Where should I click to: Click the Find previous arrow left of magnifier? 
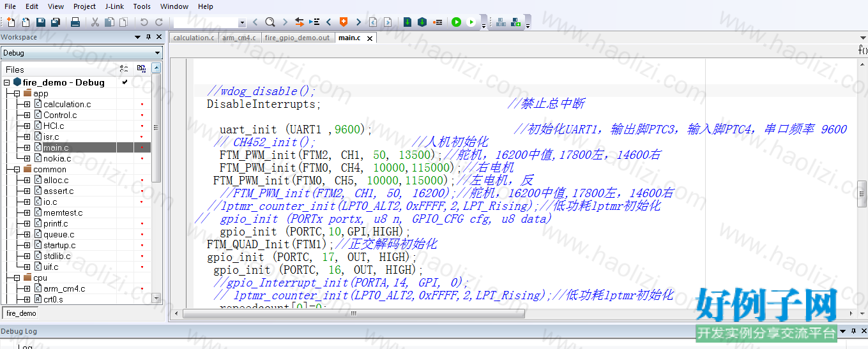(x=255, y=22)
